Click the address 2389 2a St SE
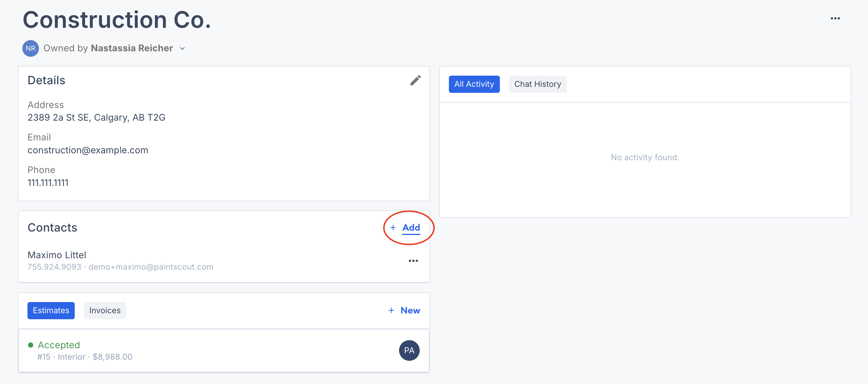868x384 pixels. click(96, 117)
